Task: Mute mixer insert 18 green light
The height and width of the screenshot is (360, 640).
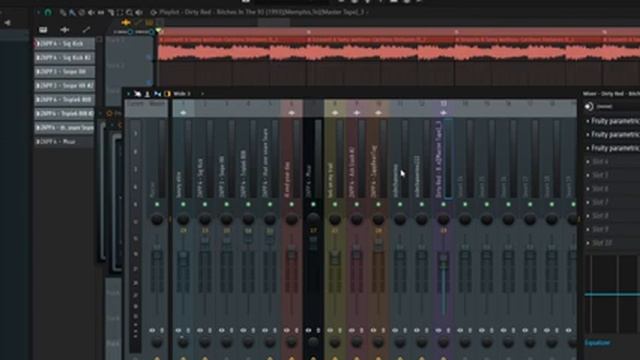Action: tap(551, 204)
